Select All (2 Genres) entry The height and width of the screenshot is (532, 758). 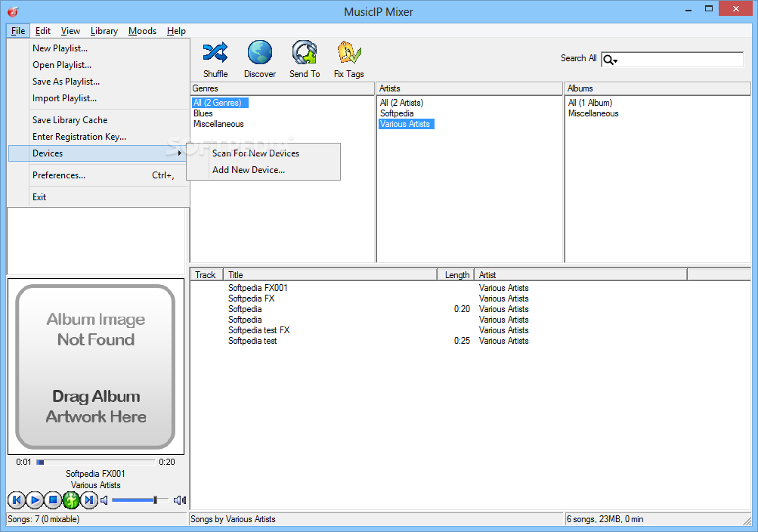(x=220, y=103)
